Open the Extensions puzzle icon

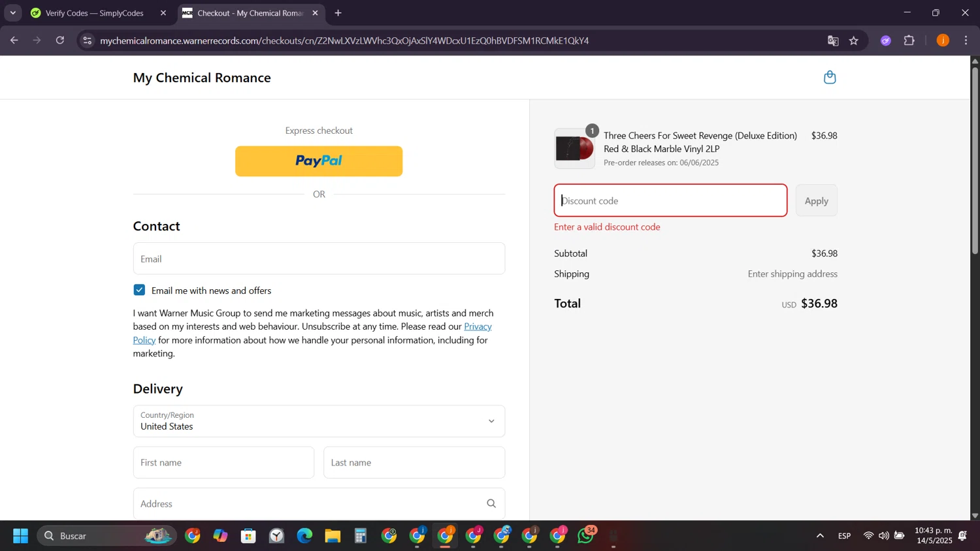[909, 40]
